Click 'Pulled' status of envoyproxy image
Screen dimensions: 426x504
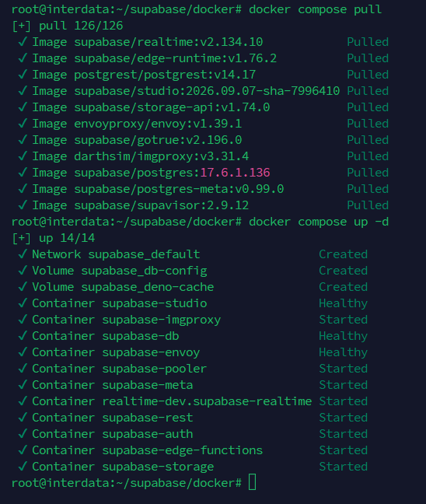[368, 124]
